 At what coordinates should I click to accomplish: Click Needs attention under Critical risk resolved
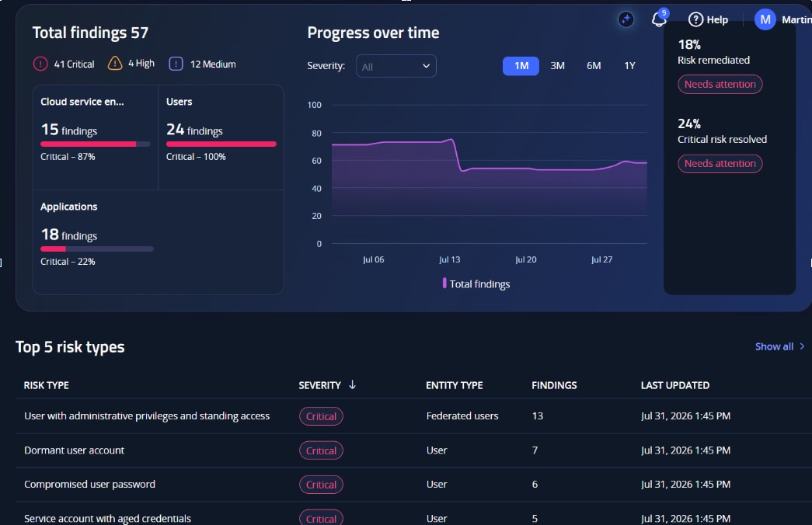coord(720,164)
